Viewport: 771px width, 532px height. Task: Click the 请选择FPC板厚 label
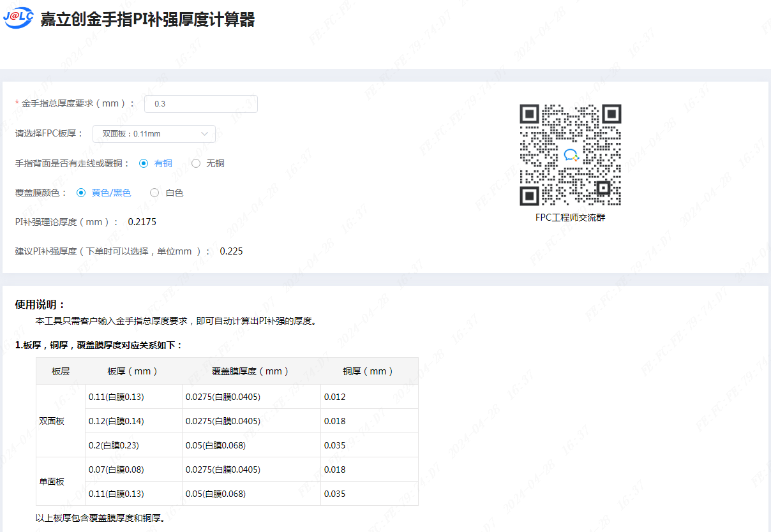pos(50,134)
